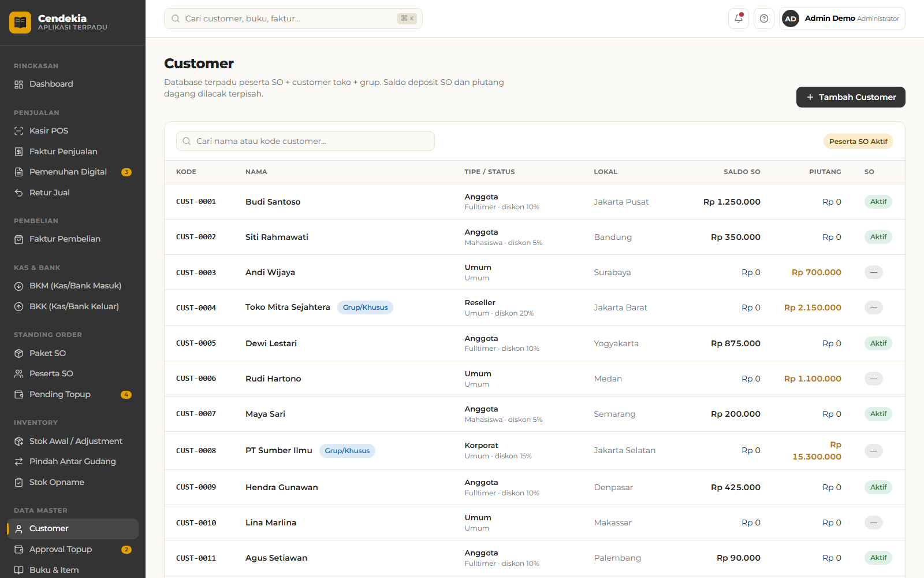The image size is (924, 578).
Task: Click the name Lina Marlina
Action: click(x=271, y=523)
